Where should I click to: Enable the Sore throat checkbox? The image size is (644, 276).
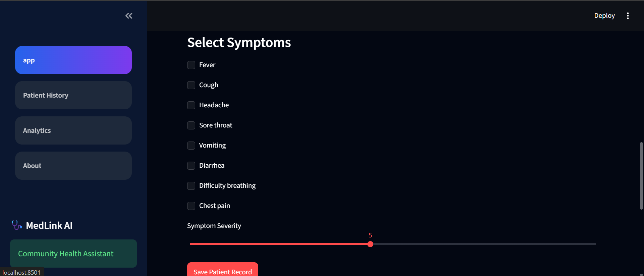(191, 125)
